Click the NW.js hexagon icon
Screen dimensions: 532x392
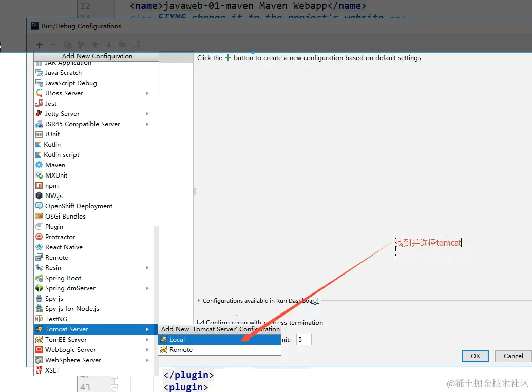tap(39, 195)
